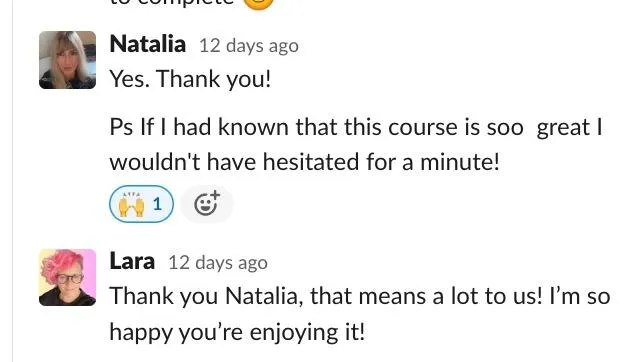Click Lara's "Thank you Natalia" reply line

point(360,296)
